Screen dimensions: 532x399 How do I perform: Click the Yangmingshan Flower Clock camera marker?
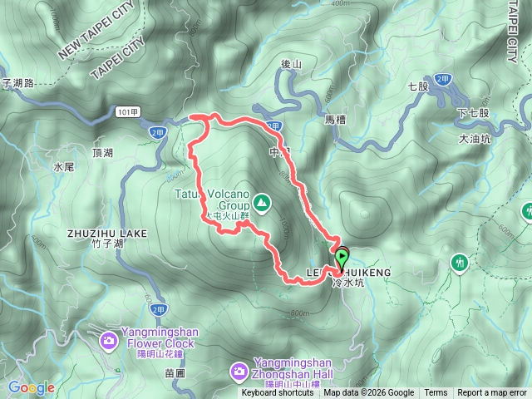(109, 341)
